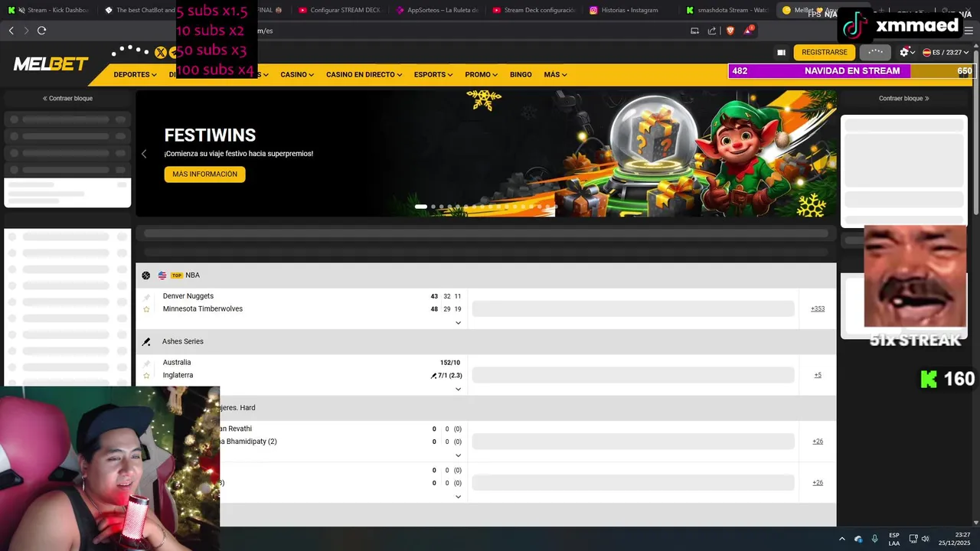Image resolution: width=980 pixels, height=551 pixels.
Task: Show hidden tray icons chevron
Action: click(x=842, y=539)
